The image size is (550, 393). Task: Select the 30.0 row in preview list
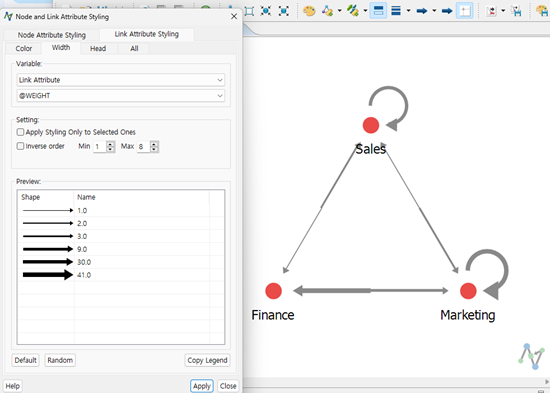pyautogui.click(x=121, y=262)
